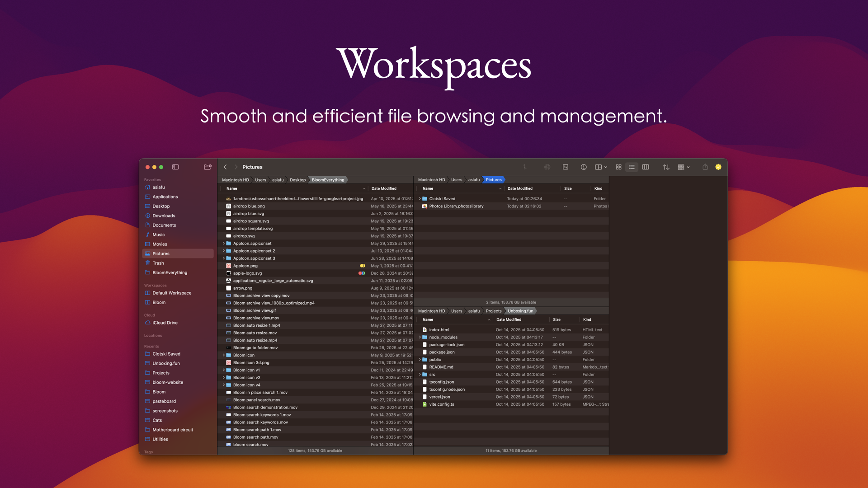The width and height of the screenshot is (868, 488).
Task: Click the sort arrows icon
Action: (x=666, y=167)
